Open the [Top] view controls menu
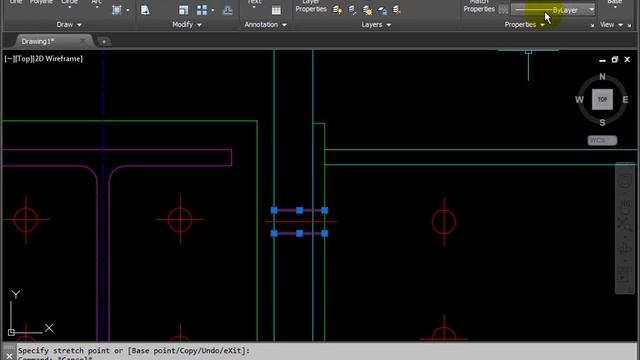640x360 pixels. [x=24, y=59]
